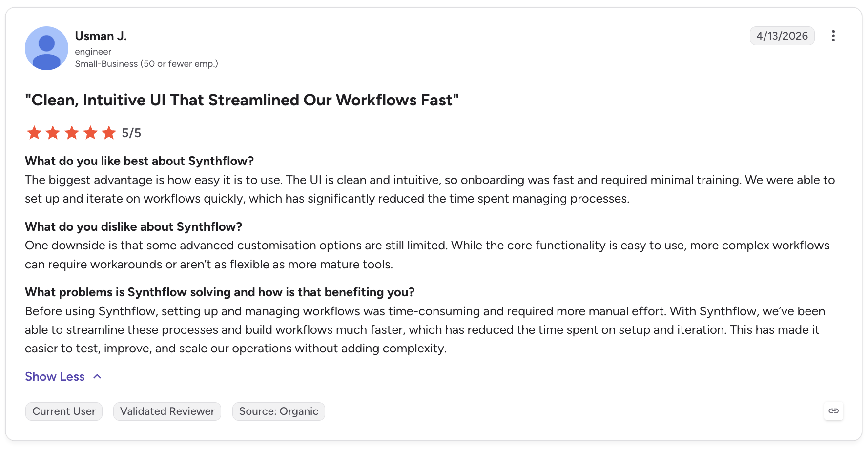
Task: Open the three-dot more options menu
Action: point(833,36)
